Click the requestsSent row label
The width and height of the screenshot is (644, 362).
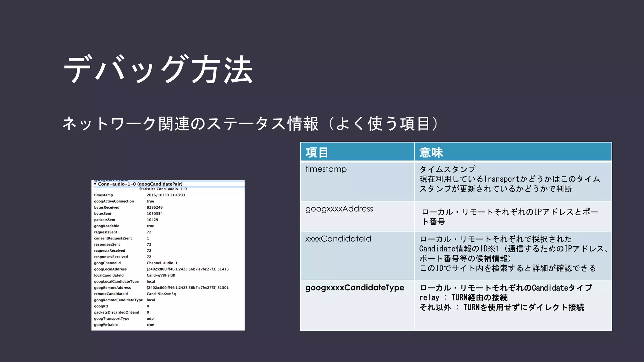[x=105, y=232]
